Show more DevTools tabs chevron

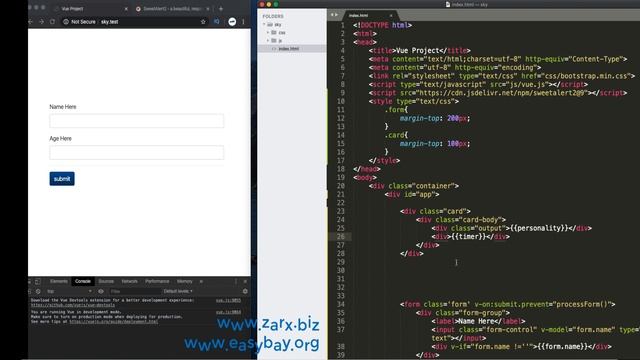pyautogui.click(x=201, y=282)
